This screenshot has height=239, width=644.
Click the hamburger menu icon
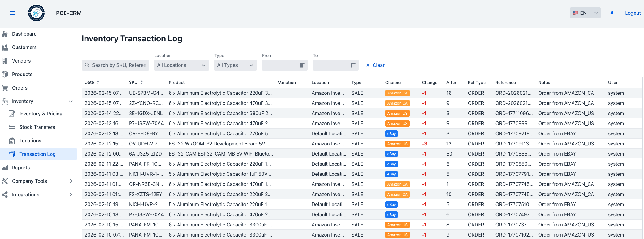coord(13,13)
